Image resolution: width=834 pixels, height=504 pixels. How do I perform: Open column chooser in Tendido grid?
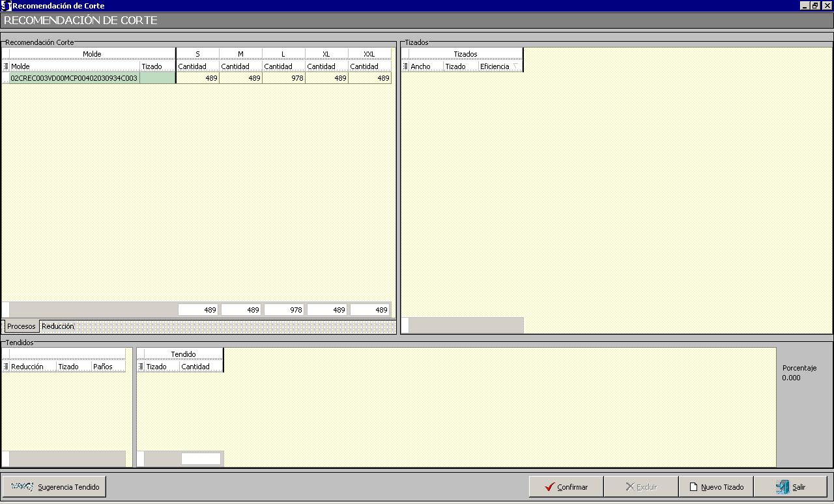pyautogui.click(x=141, y=367)
